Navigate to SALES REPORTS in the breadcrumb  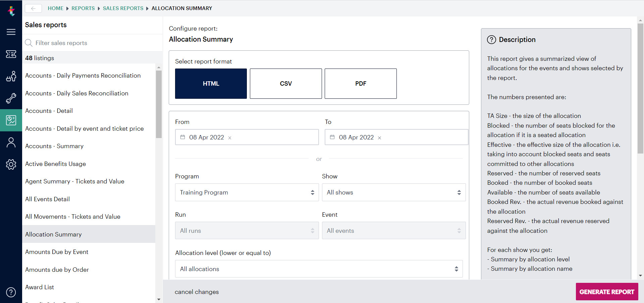[123, 8]
